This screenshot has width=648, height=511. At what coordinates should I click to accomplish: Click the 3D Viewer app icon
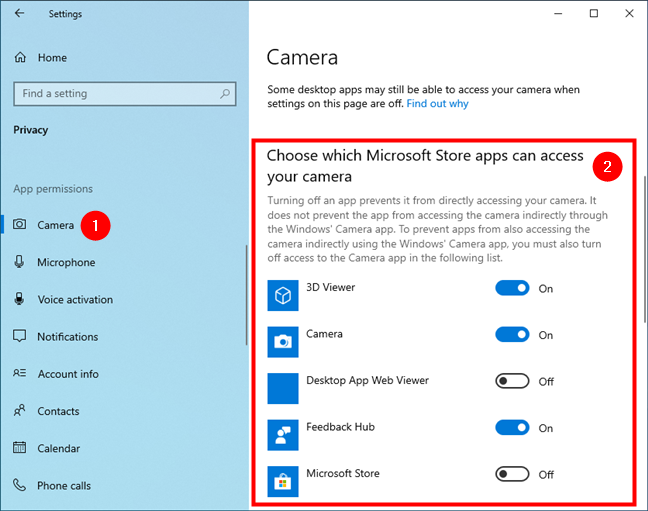tap(283, 295)
